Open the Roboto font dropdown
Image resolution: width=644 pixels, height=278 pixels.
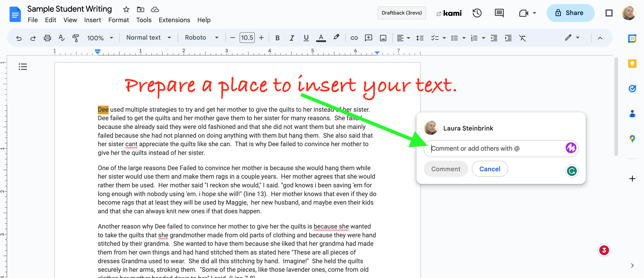click(x=201, y=38)
